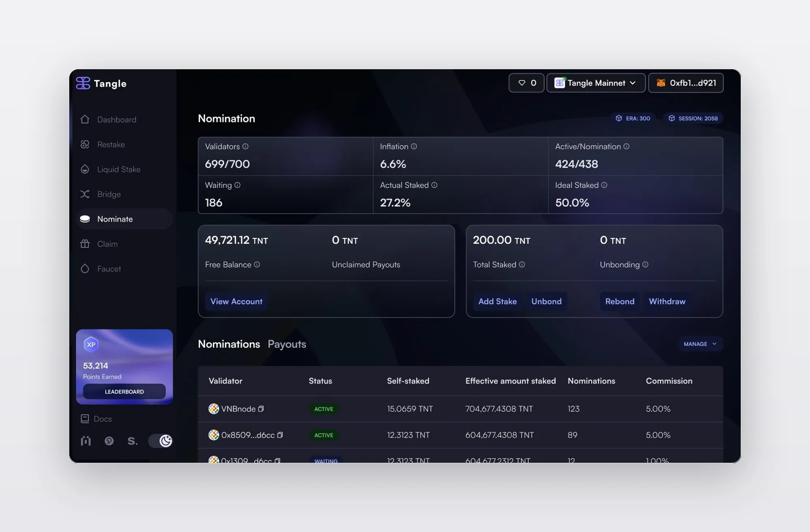
Task: Click the 704,677.4308 TNT cell
Action: 499,409
